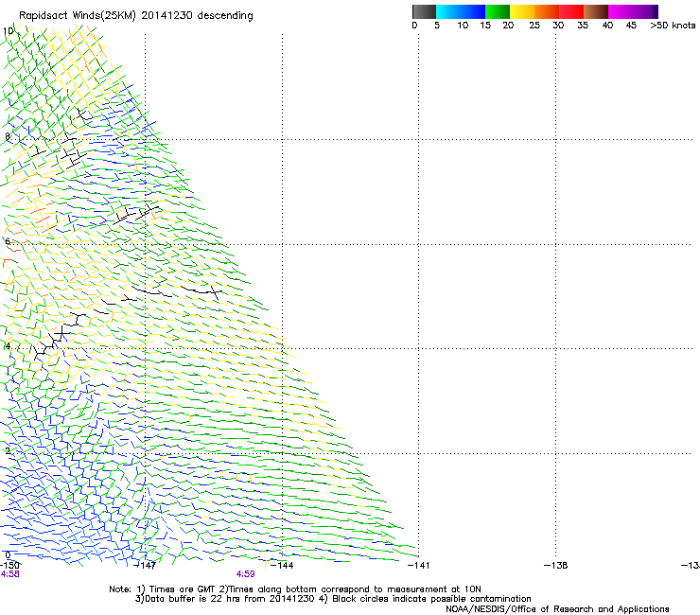Click the red 30-35 knots legend swatch
This screenshot has width=700, height=615.
pos(571,11)
